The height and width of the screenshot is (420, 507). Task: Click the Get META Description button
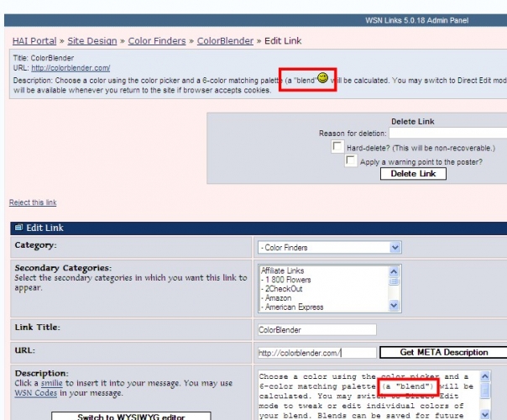point(442,352)
